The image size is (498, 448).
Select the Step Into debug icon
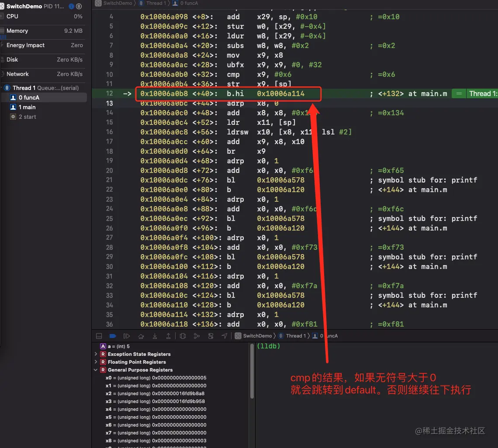pos(154,335)
